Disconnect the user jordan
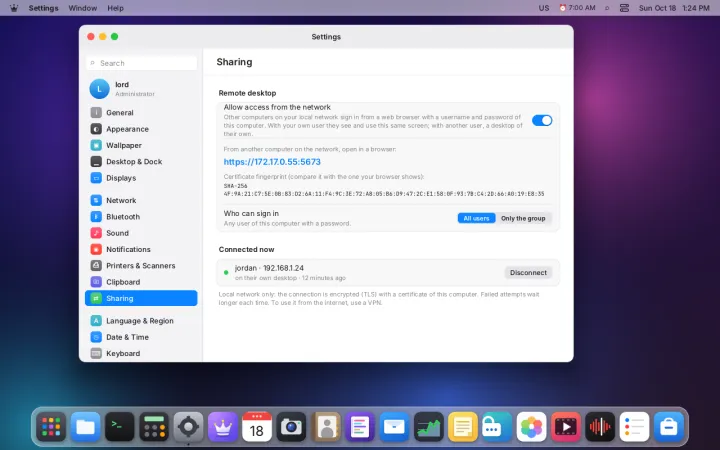The width and height of the screenshot is (720, 450). coord(528,273)
